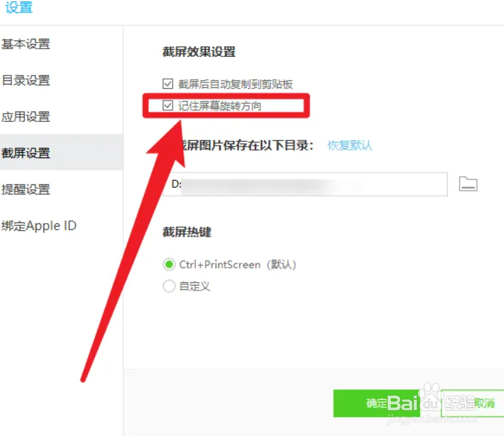Uncheck the 记住屏幕旋转方向 checkbox

[x=168, y=105]
